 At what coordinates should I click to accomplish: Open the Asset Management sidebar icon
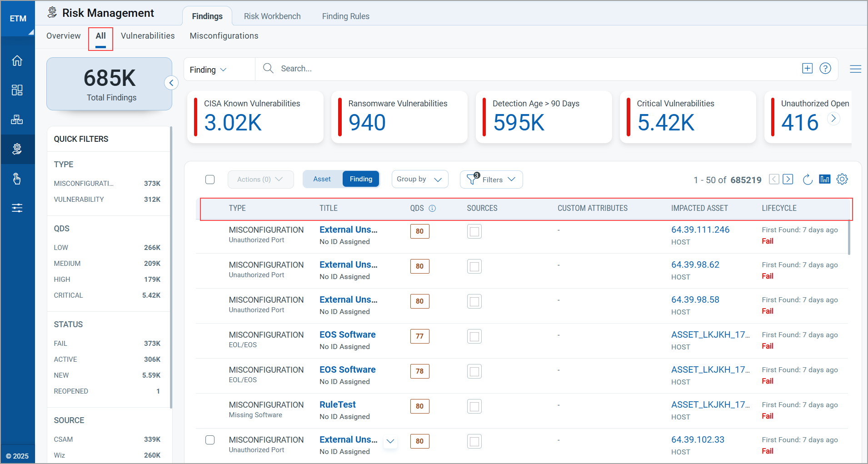17,119
